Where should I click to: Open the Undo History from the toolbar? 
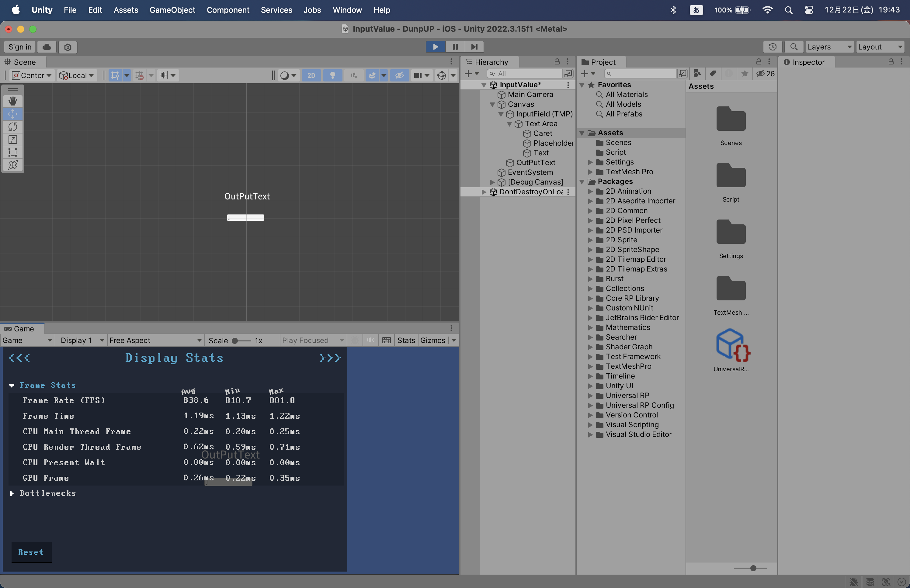(773, 47)
